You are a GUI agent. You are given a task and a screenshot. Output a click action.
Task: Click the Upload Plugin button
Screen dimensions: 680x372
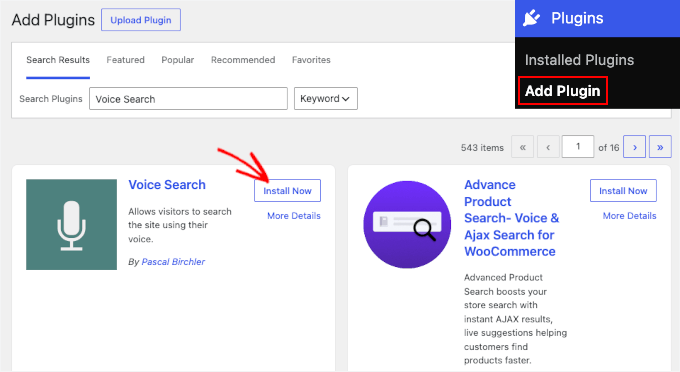pos(141,20)
